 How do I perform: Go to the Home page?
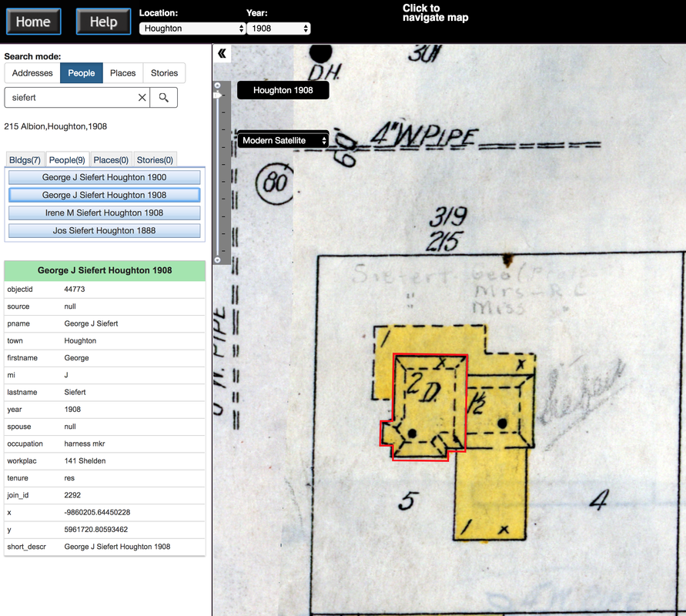(33, 22)
